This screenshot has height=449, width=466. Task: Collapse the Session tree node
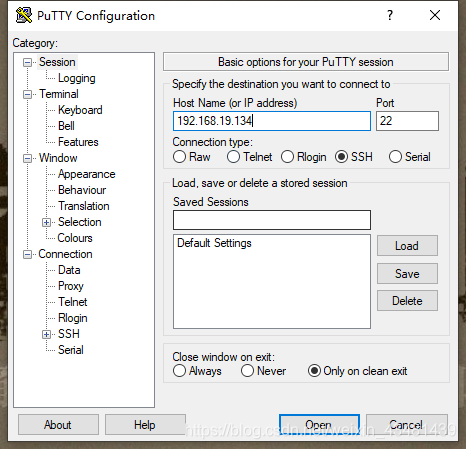pyautogui.click(x=27, y=62)
